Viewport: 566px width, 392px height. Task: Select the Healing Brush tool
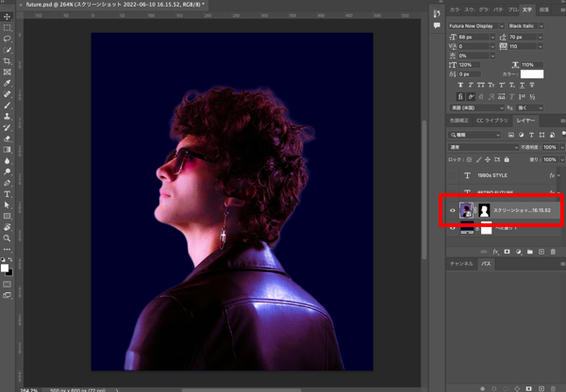coord(7,94)
